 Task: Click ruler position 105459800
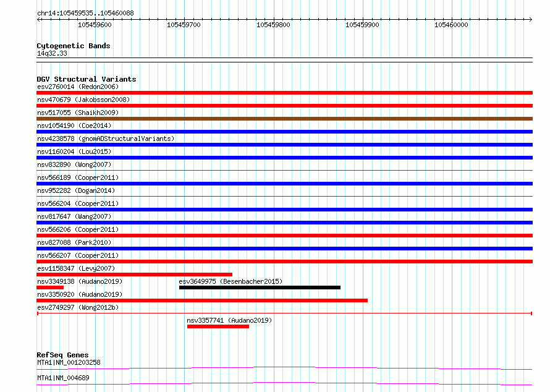point(273,25)
